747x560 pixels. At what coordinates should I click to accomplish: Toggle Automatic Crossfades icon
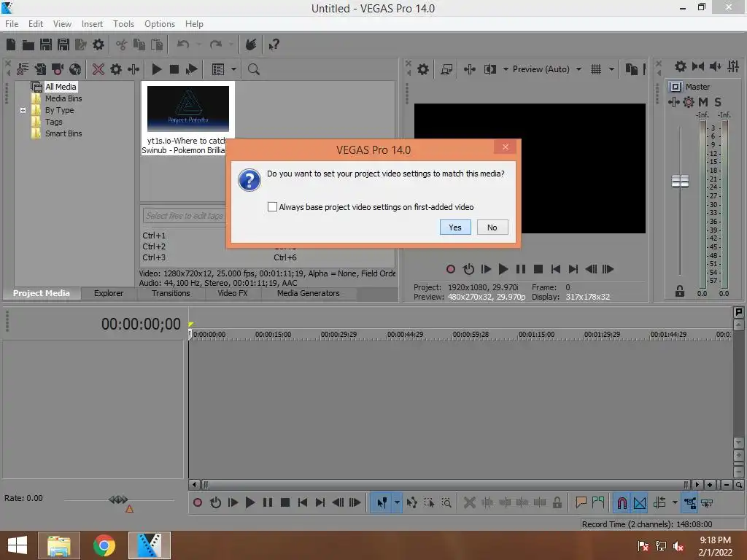tap(640, 503)
